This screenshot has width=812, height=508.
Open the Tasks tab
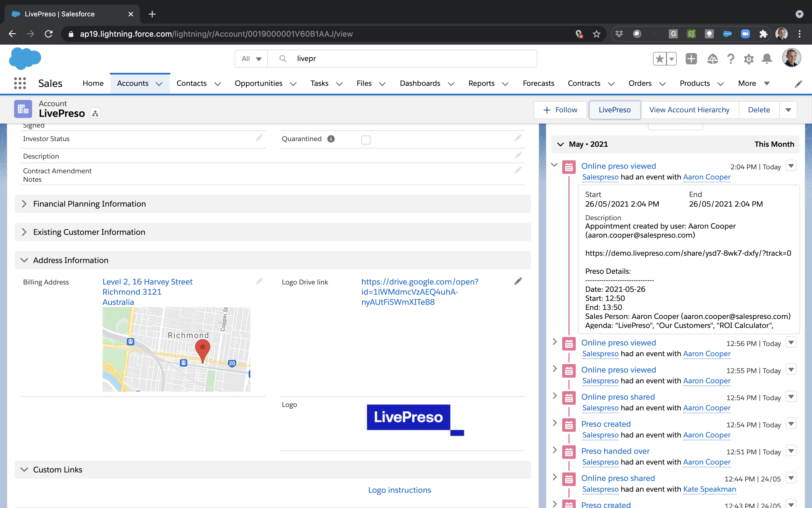(x=319, y=83)
